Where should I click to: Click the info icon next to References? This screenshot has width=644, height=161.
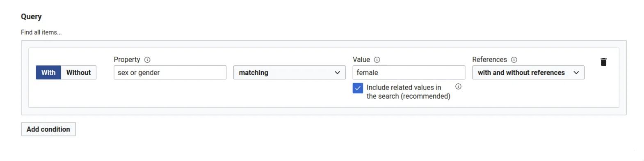point(514,60)
